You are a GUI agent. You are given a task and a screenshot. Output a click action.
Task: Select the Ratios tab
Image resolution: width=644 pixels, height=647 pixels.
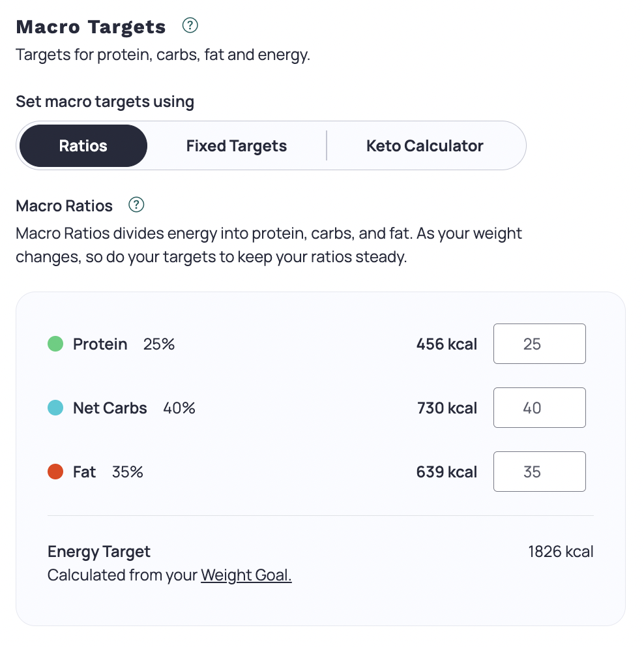(x=83, y=145)
